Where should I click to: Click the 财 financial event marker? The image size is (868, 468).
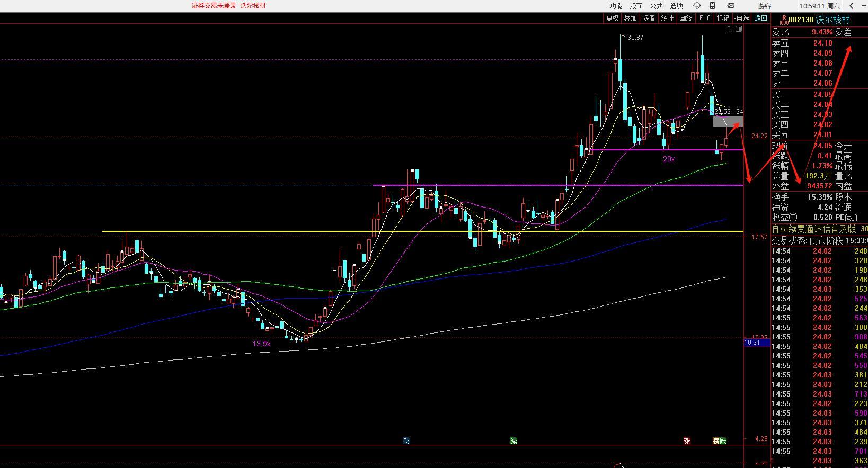point(406,440)
